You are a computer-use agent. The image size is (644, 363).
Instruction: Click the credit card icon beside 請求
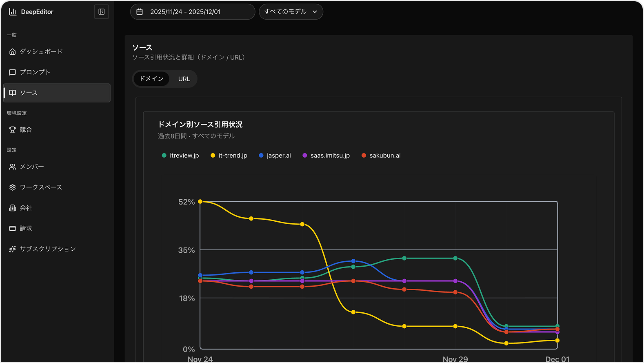13,229
